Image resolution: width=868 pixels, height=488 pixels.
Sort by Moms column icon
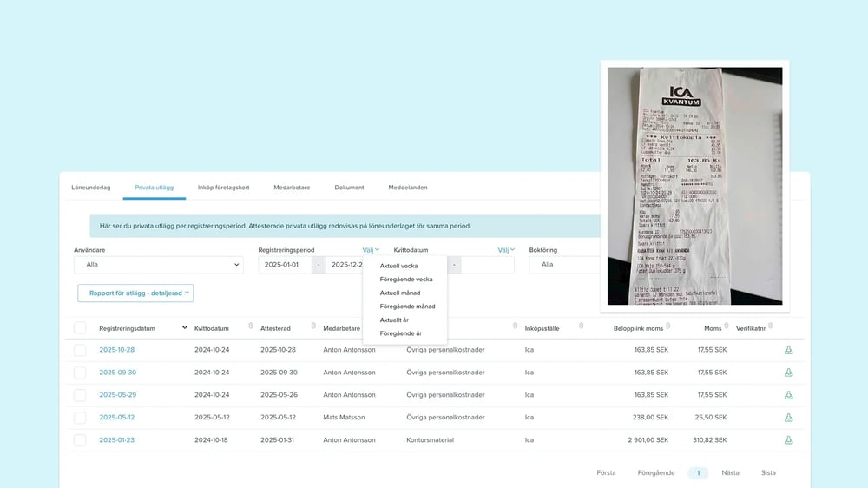pyautogui.click(x=727, y=326)
